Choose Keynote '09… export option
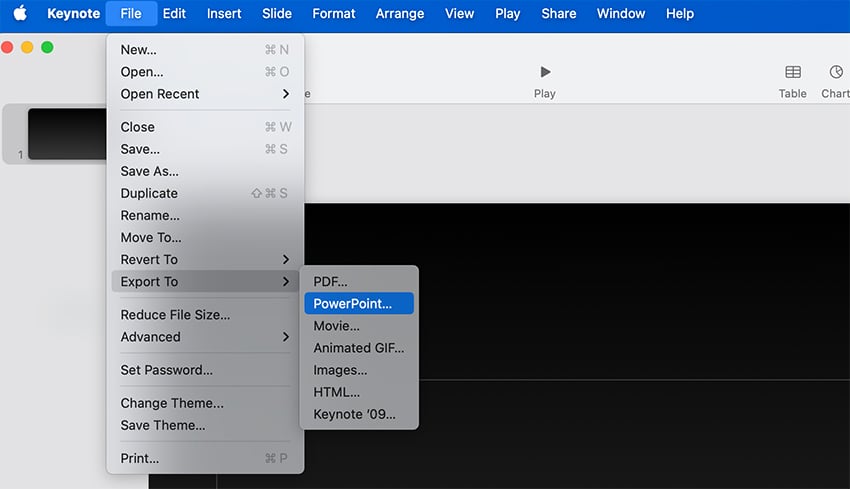The height and width of the screenshot is (489, 850). click(354, 414)
